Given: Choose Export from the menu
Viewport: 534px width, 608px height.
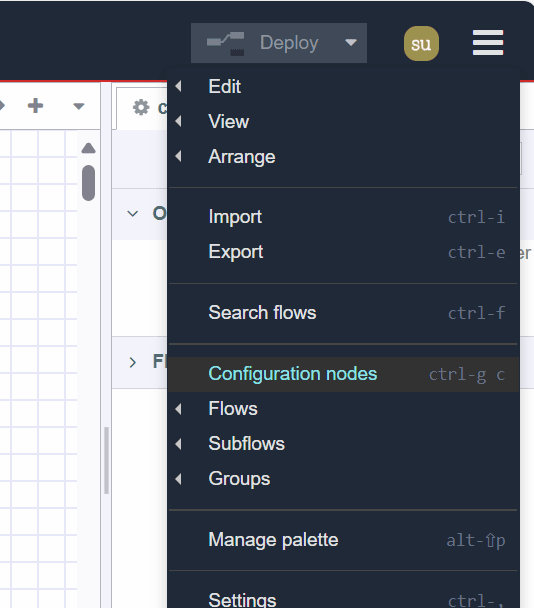Looking at the screenshot, I should (x=344, y=252).
